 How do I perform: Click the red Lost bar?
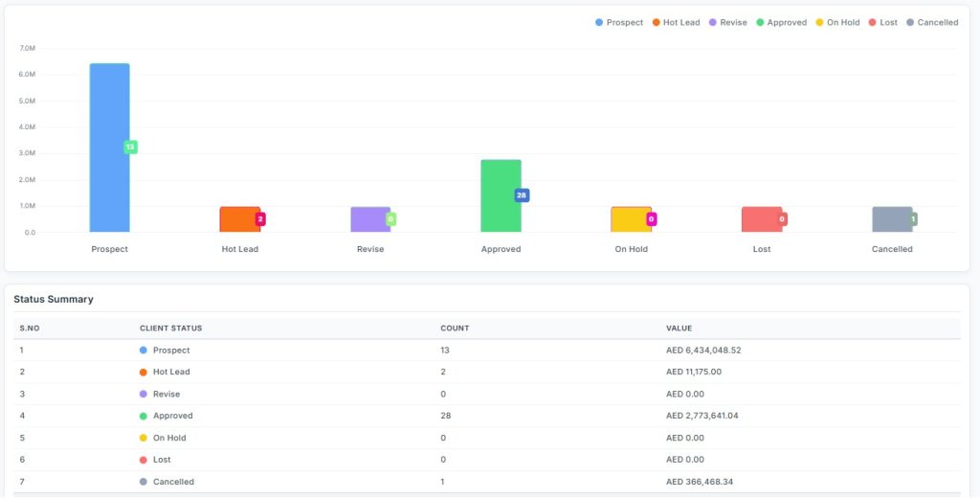click(762, 219)
